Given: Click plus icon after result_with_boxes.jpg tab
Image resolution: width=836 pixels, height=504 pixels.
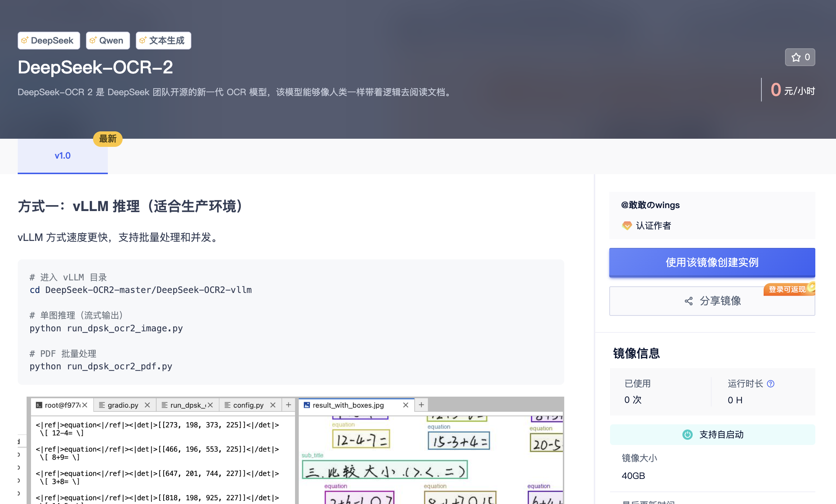Looking at the screenshot, I should tap(421, 405).
